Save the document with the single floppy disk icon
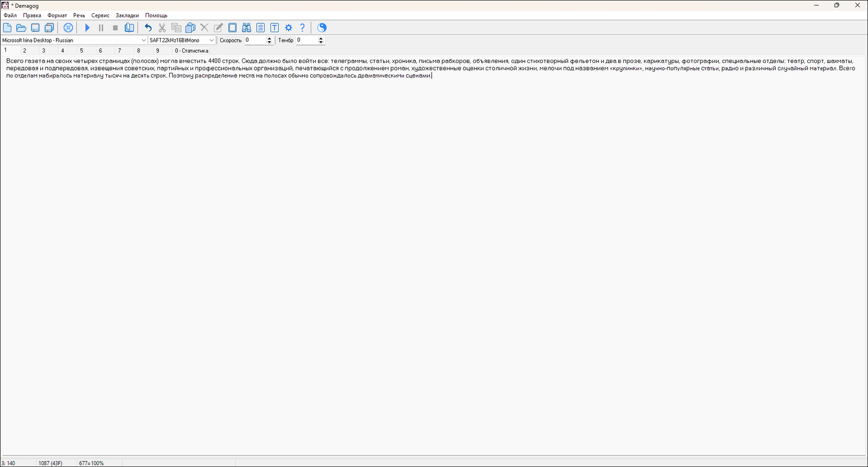 click(35, 28)
